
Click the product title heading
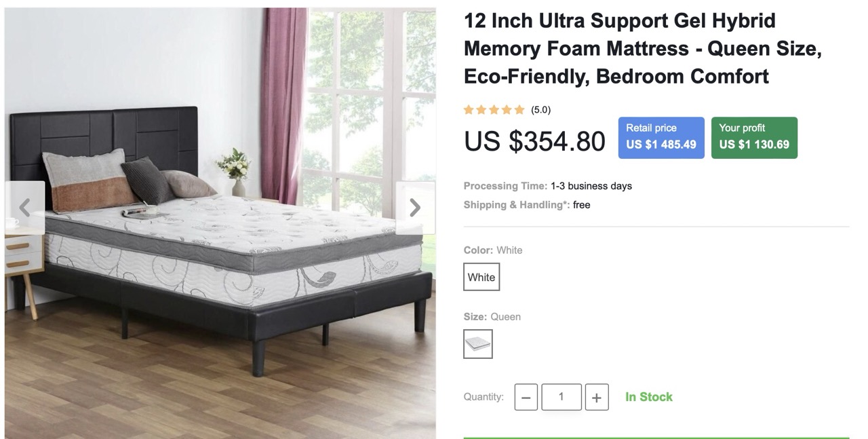tap(643, 48)
